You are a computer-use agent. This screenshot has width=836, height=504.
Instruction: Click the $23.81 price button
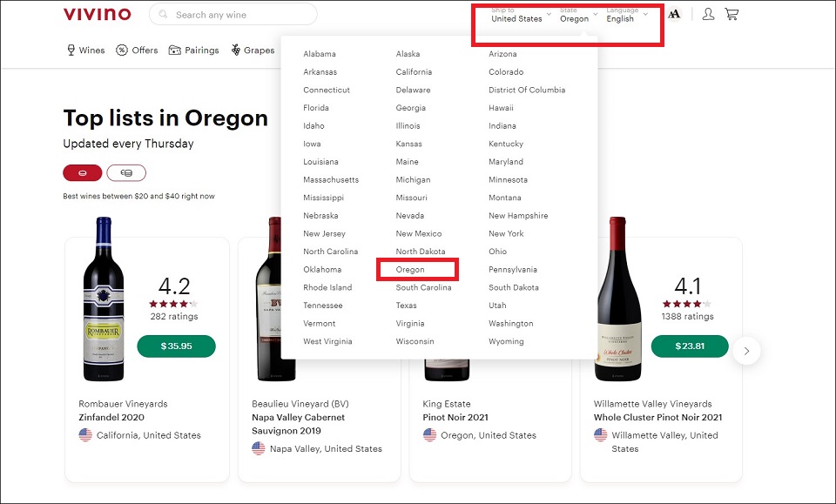(x=690, y=346)
